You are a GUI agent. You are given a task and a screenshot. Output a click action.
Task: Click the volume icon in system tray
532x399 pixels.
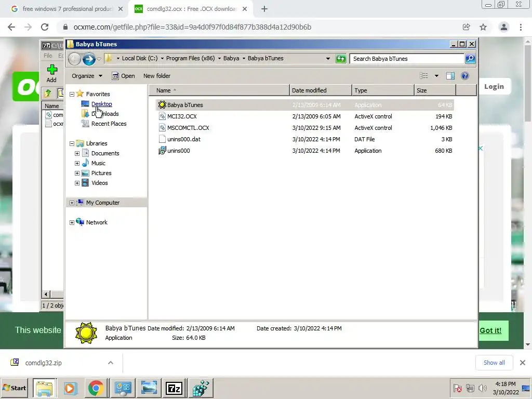click(483, 388)
